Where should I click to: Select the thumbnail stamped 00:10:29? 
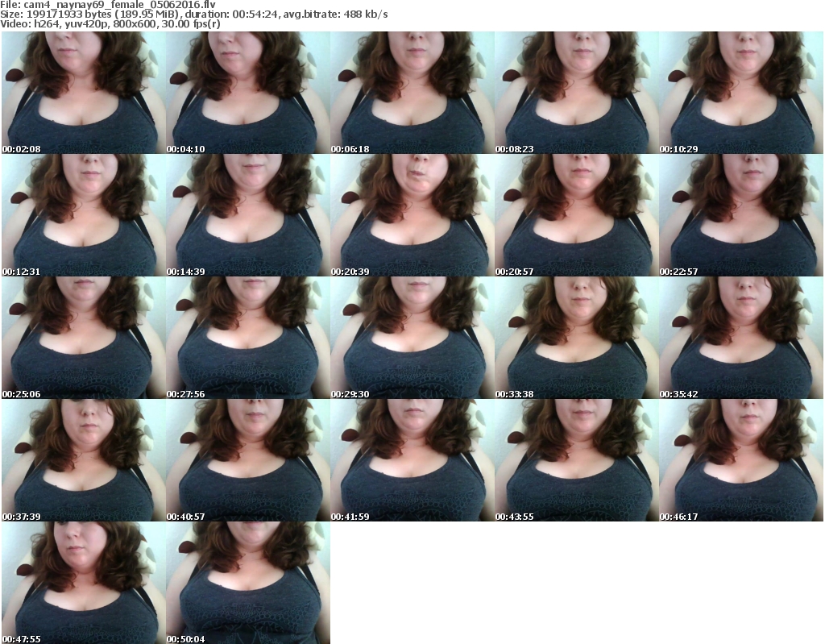coord(741,93)
